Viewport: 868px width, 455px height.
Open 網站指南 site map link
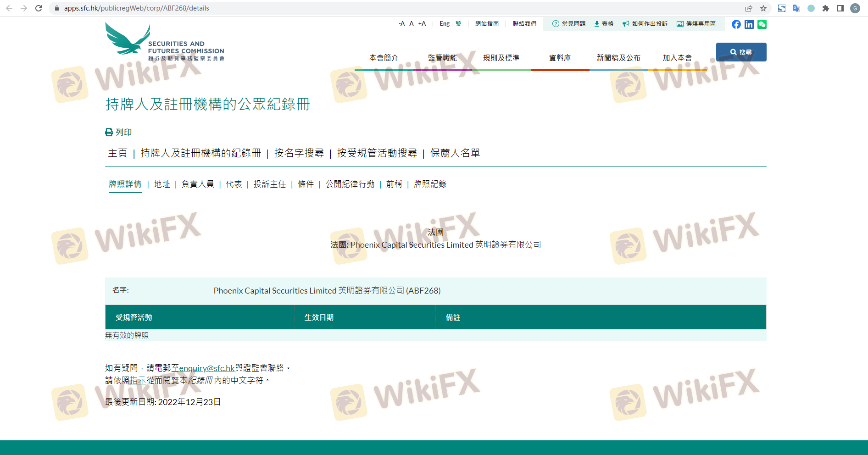pyautogui.click(x=487, y=24)
